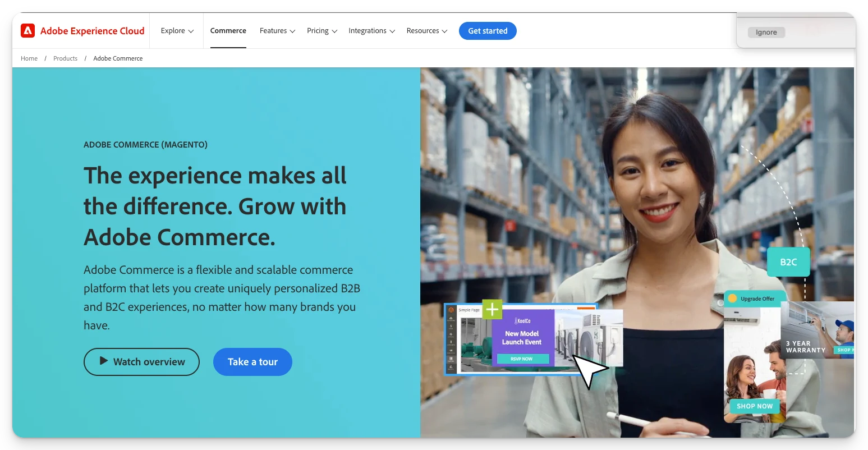The width and height of the screenshot is (868, 450).
Task: Click the ADOBE COMMERCE (MAGENTO) heading
Action: point(145,145)
